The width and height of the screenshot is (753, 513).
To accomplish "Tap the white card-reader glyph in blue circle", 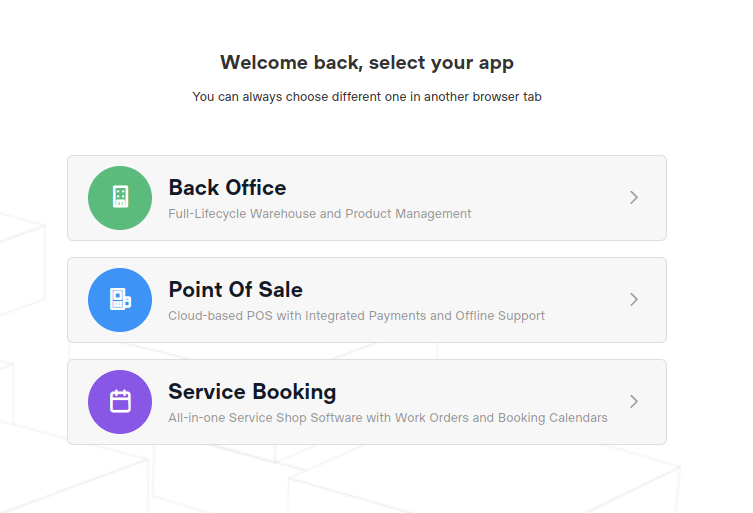I will (120, 299).
